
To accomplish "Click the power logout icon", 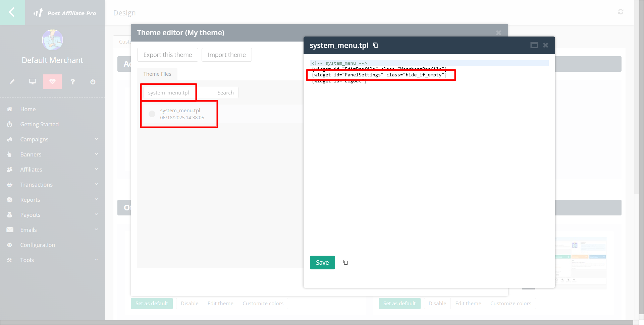I will tap(93, 82).
